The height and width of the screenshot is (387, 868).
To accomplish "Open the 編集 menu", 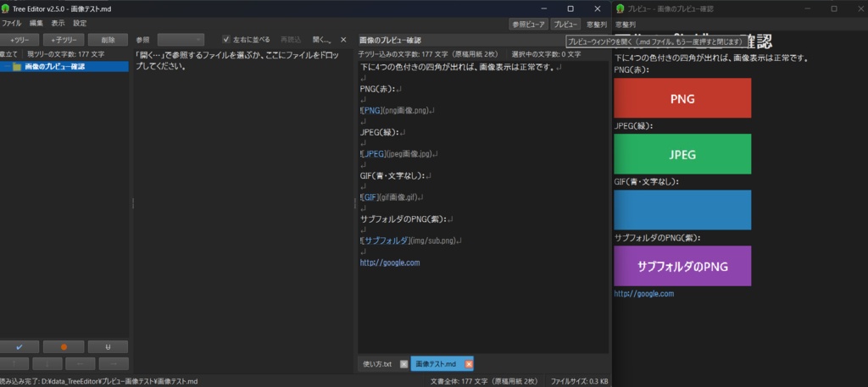I will (36, 24).
